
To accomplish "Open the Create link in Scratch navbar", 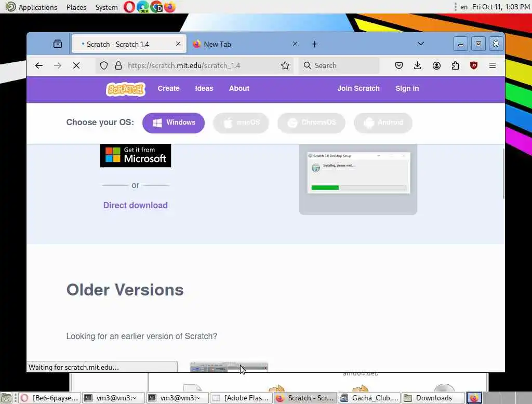I will click(169, 88).
